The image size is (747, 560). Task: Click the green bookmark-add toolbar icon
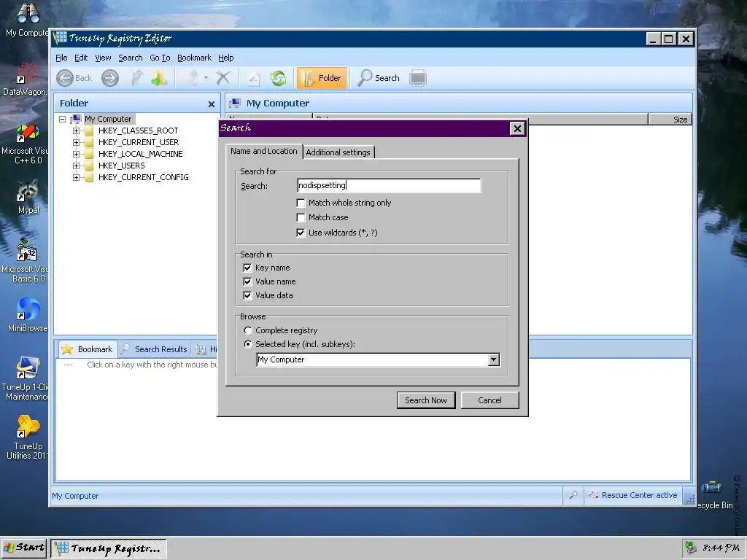click(x=159, y=78)
